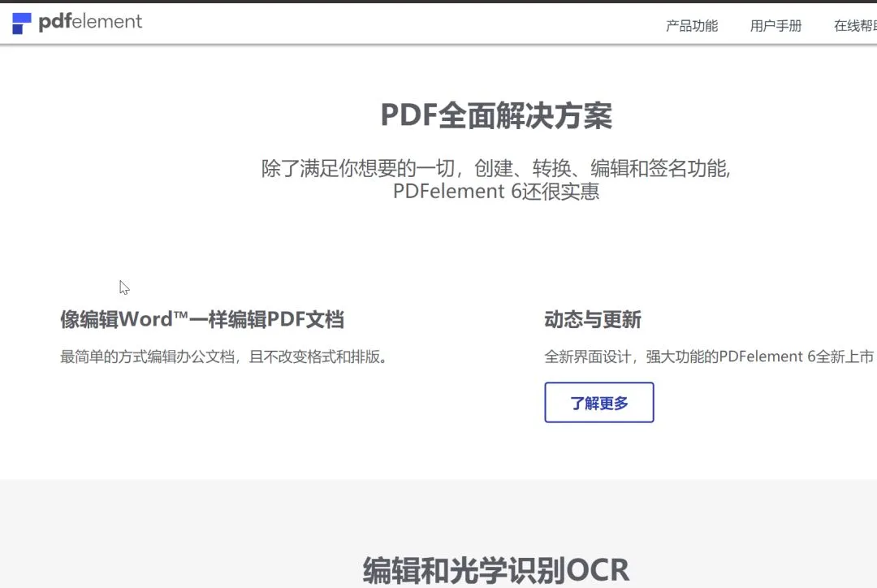This screenshot has width=877, height=588.
Task: Click the 了解更多 button
Action: [599, 402]
